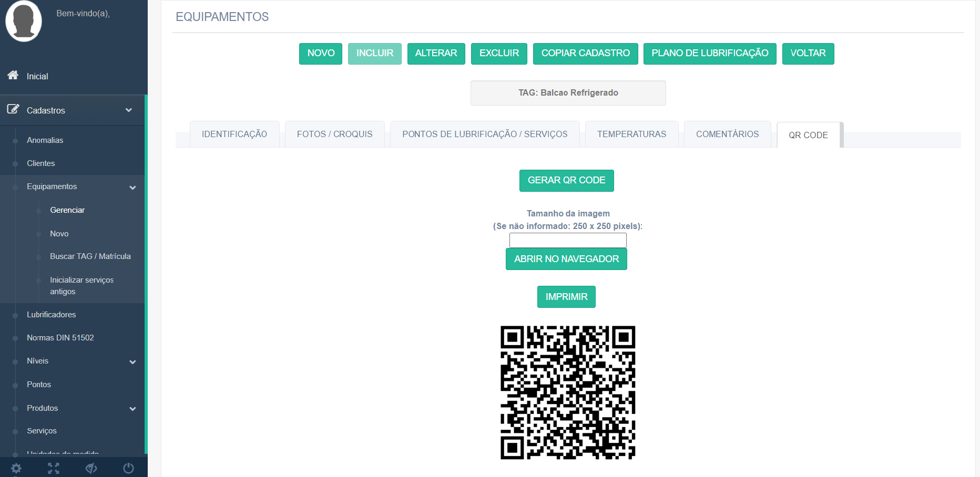The image size is (980, 477).
Task: Collapse the Cadastros menu chevron
Action: pos(129,110)
